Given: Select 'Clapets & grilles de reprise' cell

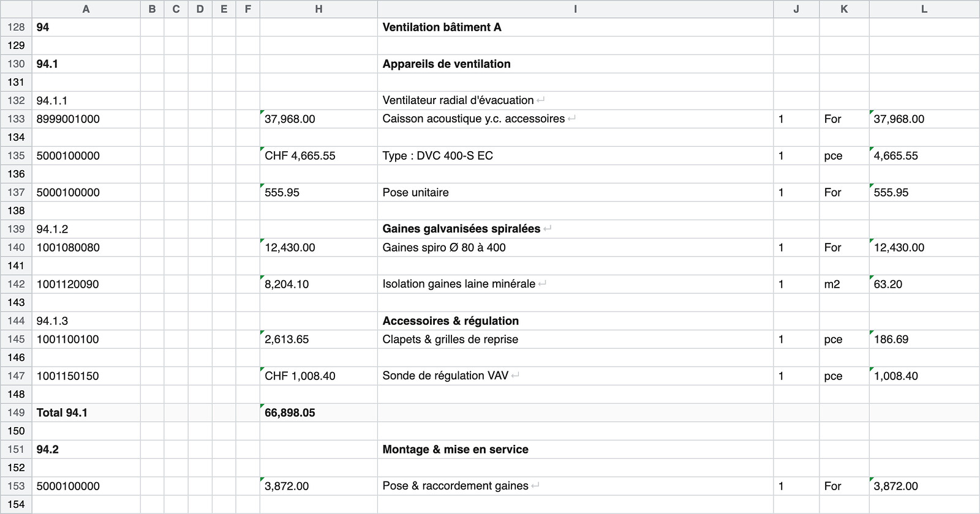Looking at the screenshot, I should pos(575,339).
